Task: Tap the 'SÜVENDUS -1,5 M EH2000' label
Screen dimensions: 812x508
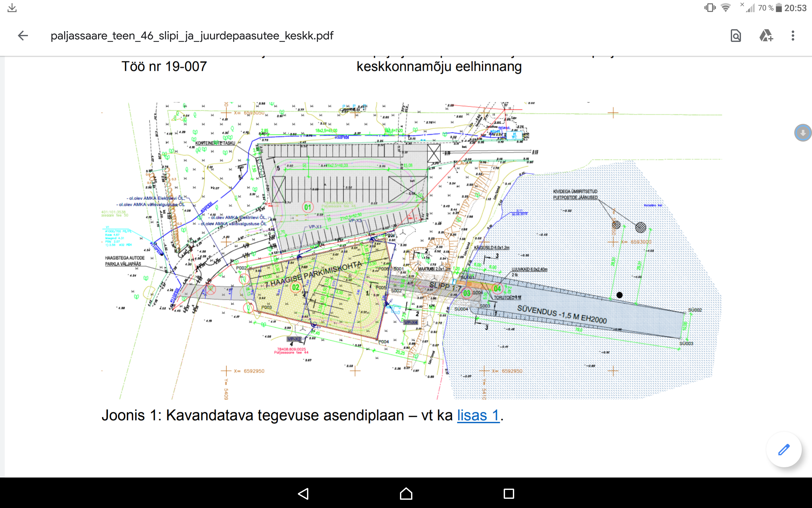Action: 562,314
